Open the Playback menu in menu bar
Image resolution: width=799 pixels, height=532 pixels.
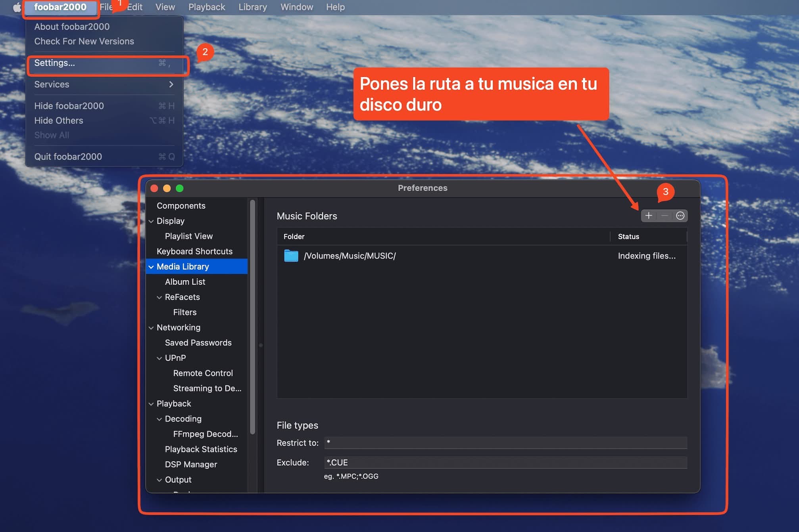click(x=207, y=7)
